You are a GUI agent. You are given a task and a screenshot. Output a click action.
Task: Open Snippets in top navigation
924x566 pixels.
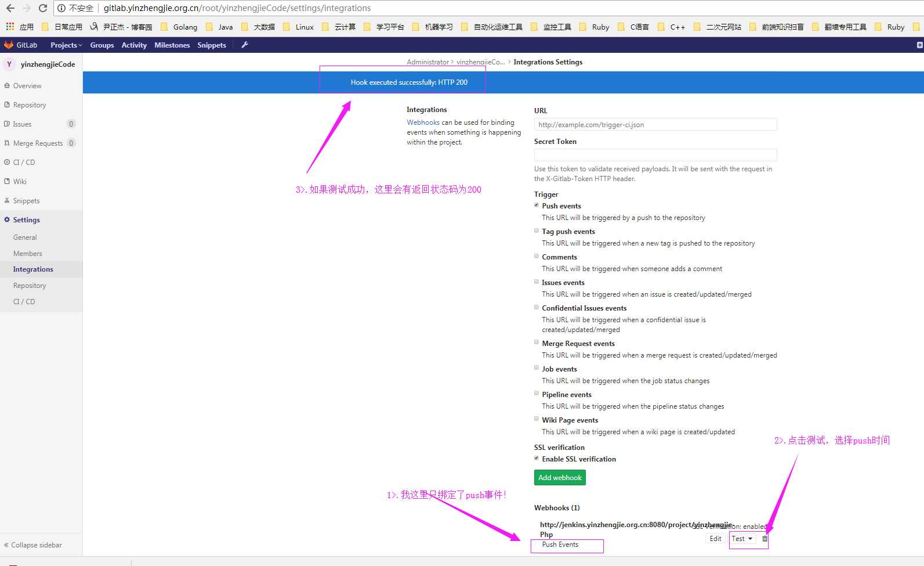(212, 45)
